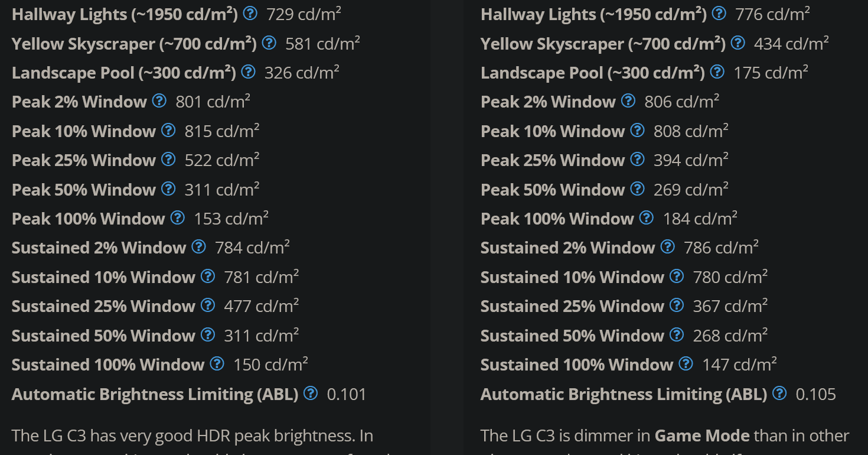Viewport: 868px width, 455px height.
Task: Open left Automatic Brightness Limiting help icon
Action: (x=311, y=393)
